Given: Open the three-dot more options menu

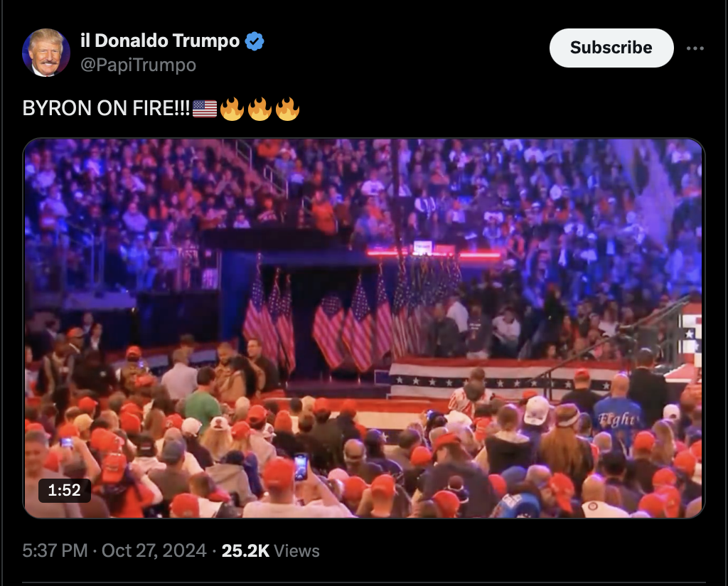Looking at the screenshot, I should coord(695,48).
